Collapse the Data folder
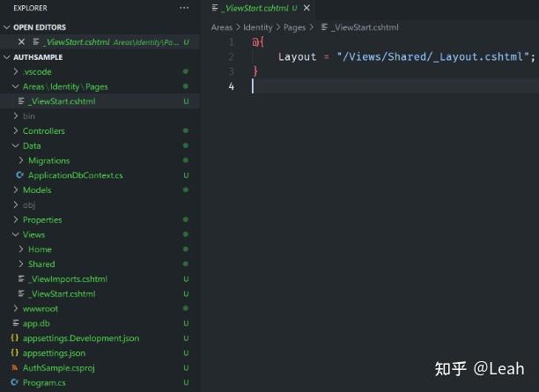Screen dimensions: 539x392 [16, 145]
